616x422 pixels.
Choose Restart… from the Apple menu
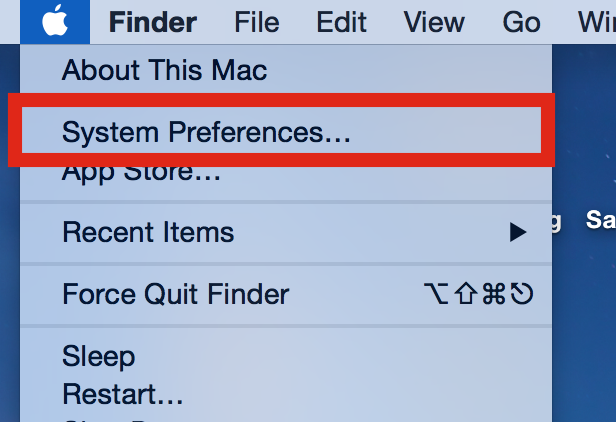coord(123,394)
